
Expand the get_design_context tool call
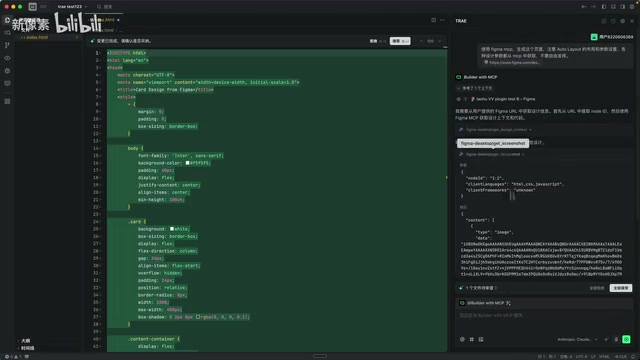[495, 129]
